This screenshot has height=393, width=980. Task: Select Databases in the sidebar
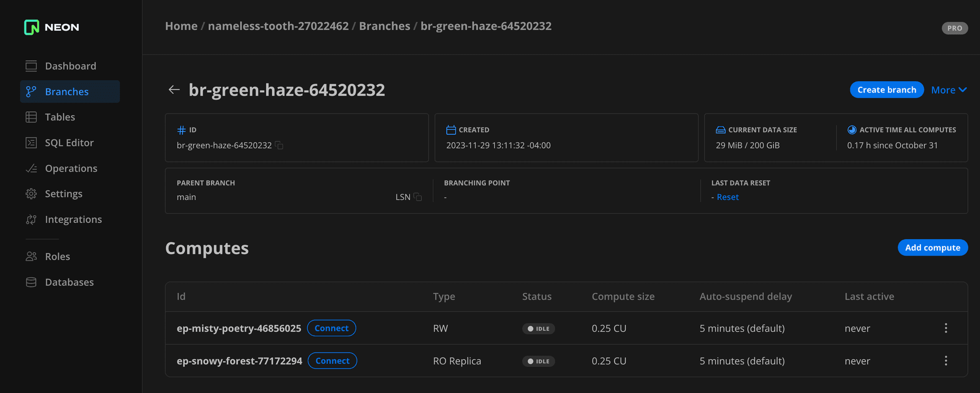pos(69,282)
